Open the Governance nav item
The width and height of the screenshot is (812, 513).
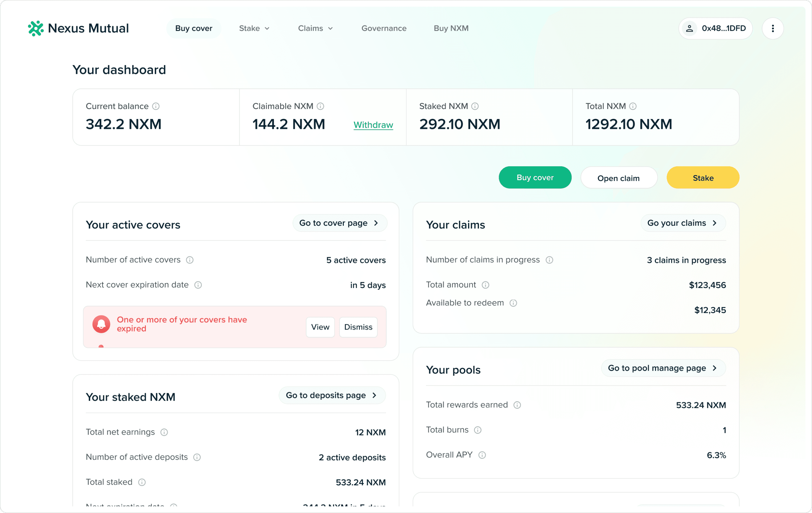[x=384, y=28]
